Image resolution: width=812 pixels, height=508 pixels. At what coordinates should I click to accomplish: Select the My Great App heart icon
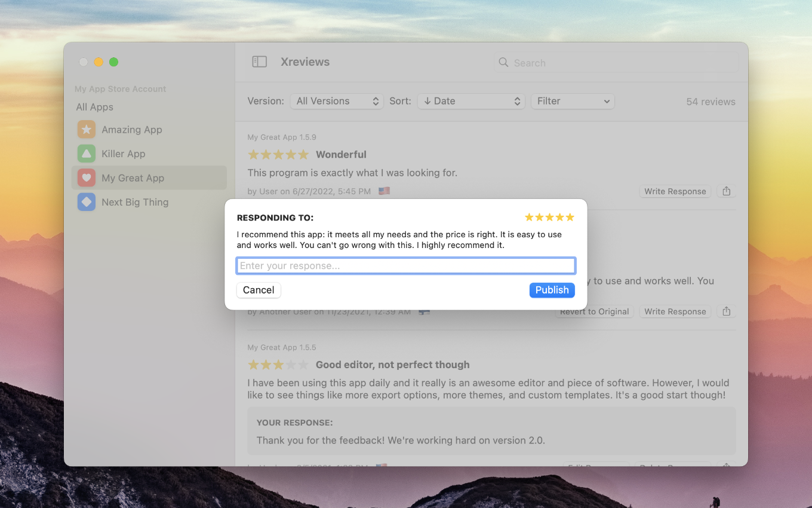pyautogui.click(x=87, y=178)
